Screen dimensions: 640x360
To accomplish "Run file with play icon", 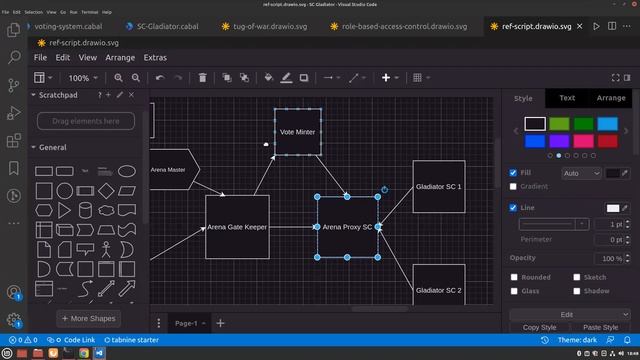I will pos(596,26).
